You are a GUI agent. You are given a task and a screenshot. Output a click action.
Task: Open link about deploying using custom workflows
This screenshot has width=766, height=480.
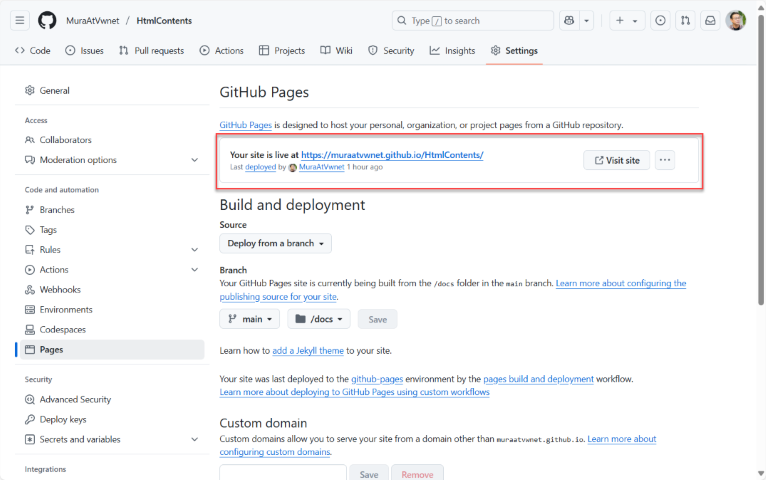(x=354, y=392)
